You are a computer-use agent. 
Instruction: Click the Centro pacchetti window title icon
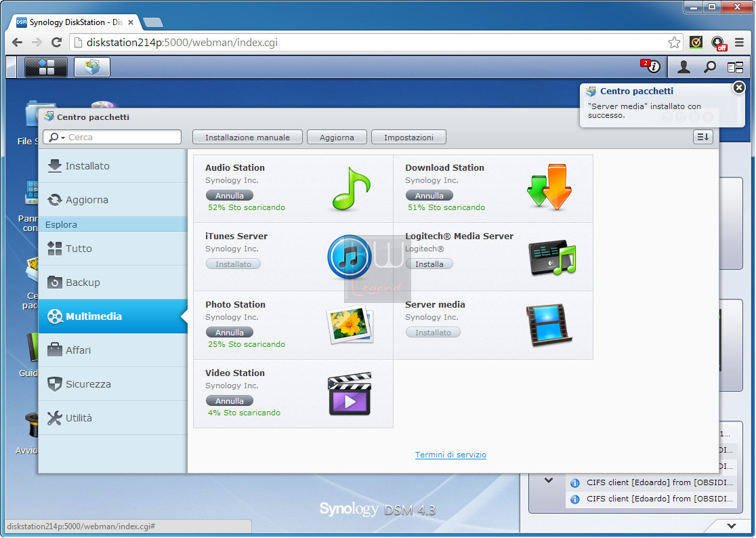[49, 116]
